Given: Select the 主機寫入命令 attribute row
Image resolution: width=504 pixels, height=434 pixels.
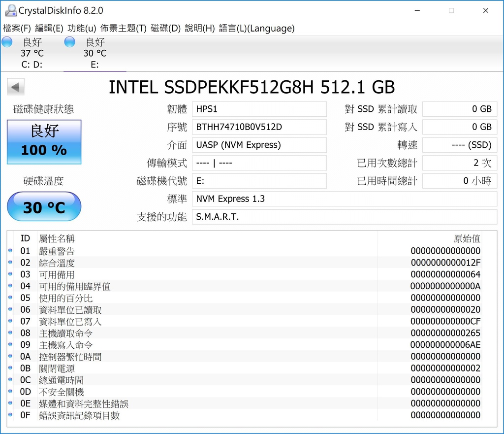Looking at the screenshot, I should (x=244, y=344).
